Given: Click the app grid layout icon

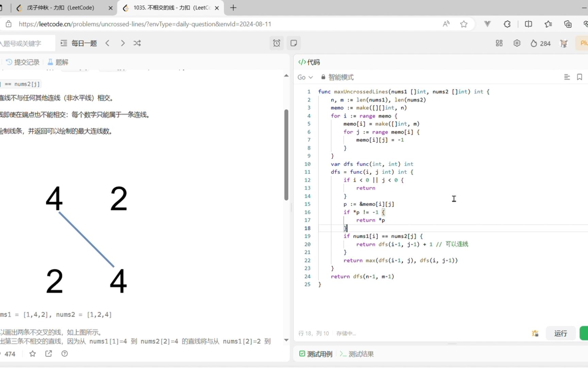Looking at the screenshot, I should pyautogui.click(x=499, y=43).
